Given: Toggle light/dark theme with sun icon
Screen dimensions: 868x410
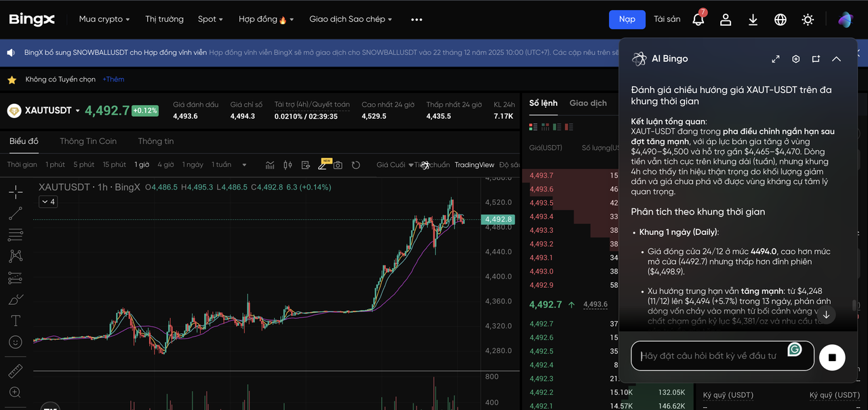Looking at the screenshot, I should point(808,20).
